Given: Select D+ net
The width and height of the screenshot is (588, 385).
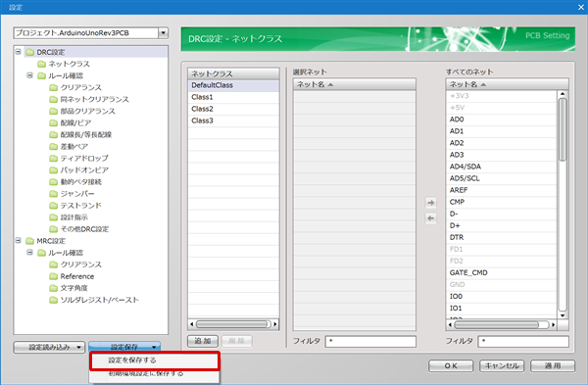Looking at the screenshot, I should (x=502, y=225).
